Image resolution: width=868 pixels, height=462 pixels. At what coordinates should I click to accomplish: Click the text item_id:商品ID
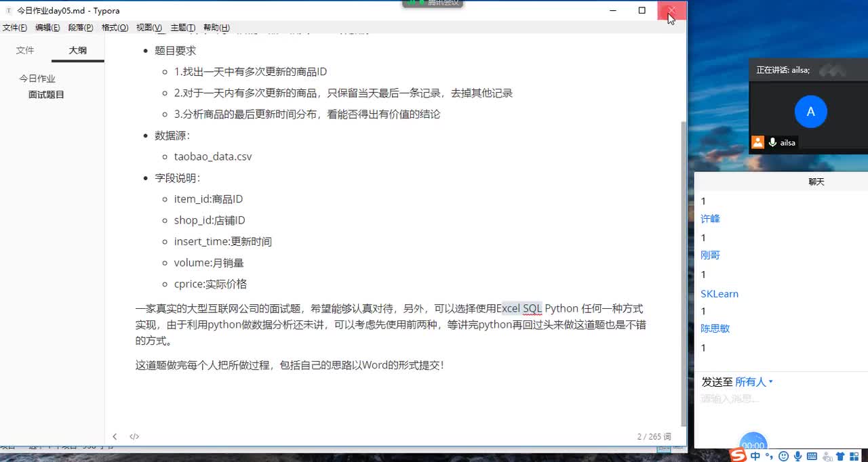tap(208, 199)
